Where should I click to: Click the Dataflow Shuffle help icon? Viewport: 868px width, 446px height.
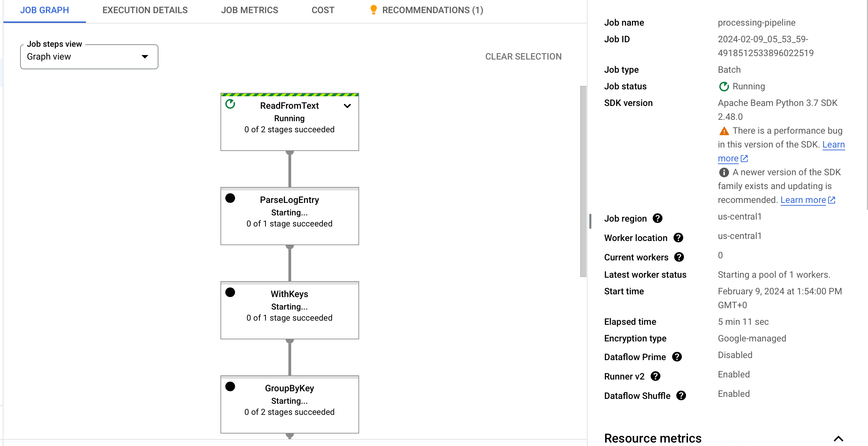pos(681,395)
